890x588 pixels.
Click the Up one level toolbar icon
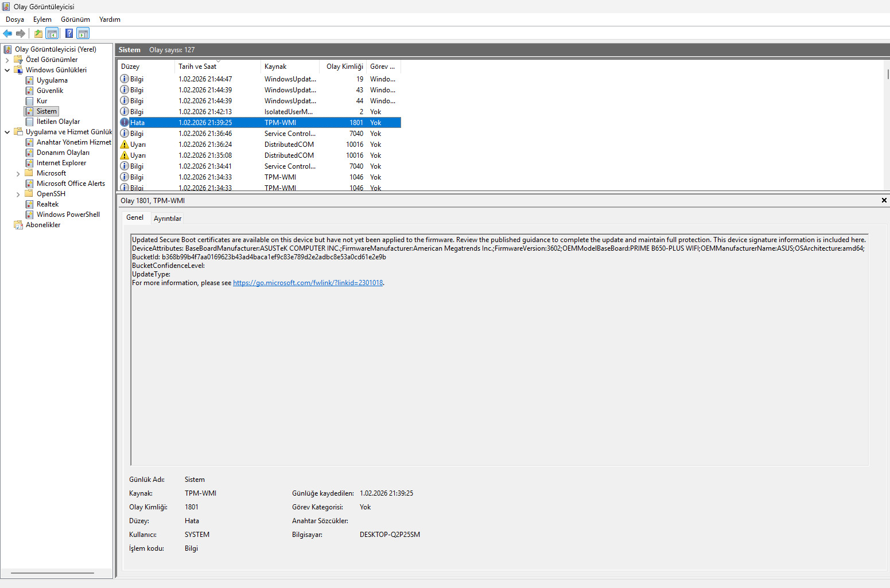tap(38, 33)
